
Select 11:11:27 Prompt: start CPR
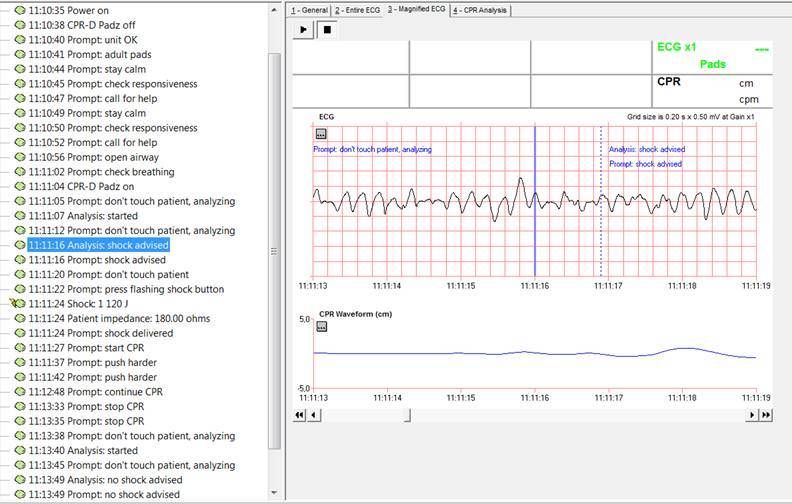86,347
